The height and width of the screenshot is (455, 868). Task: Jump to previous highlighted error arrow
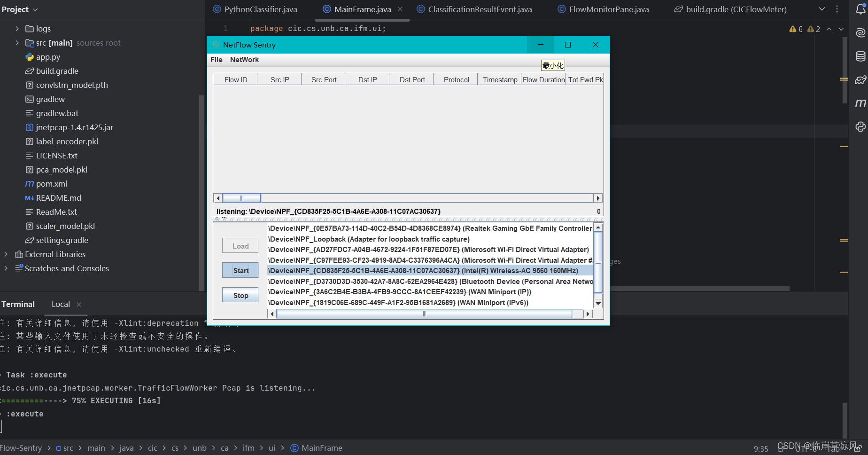[829, 29]
